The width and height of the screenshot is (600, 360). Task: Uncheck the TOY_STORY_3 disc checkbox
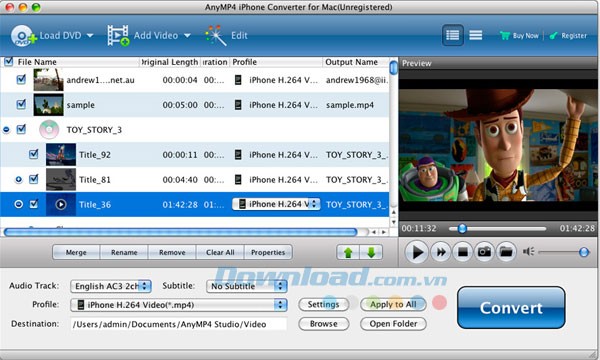click(21, 129)
